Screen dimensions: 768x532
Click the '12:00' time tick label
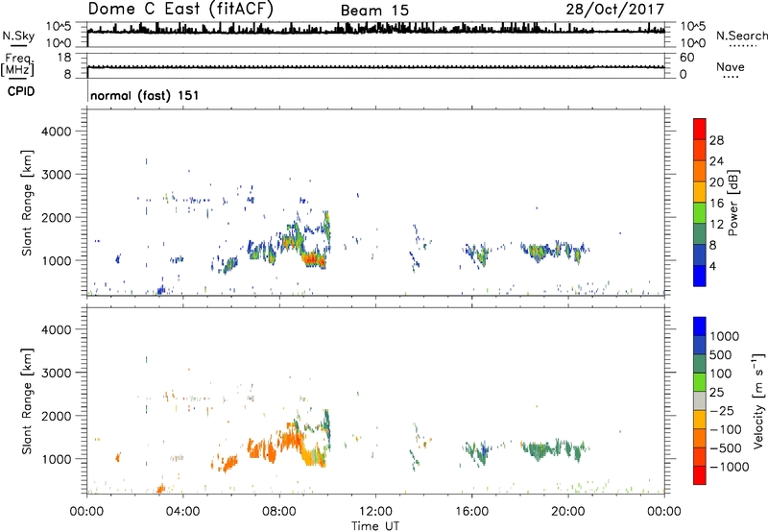click(375, 512)
